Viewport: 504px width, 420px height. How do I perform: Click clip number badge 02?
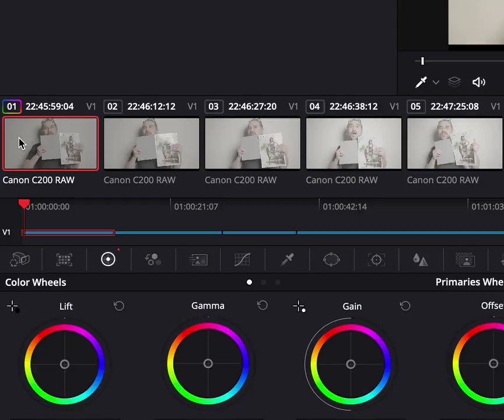pos(113,106)
